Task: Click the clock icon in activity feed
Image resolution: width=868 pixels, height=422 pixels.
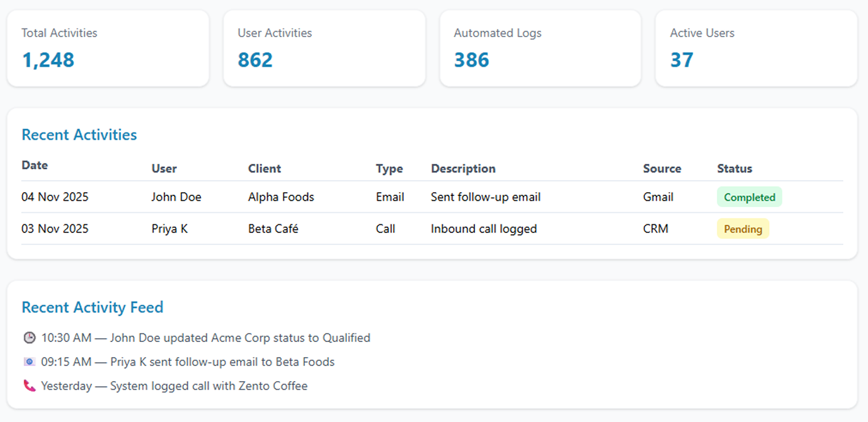Action: click(30, 338)
